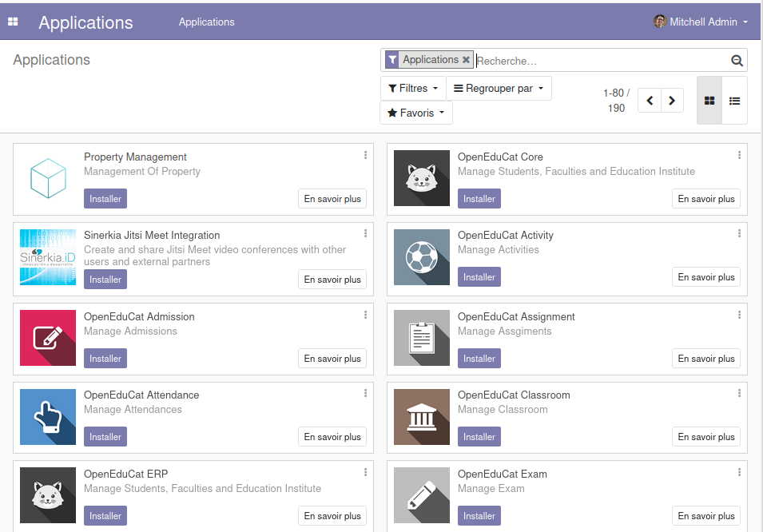Open the options menu on Property Management card
This screenshot has height=532, width=763.
click(x=366, y=155)
